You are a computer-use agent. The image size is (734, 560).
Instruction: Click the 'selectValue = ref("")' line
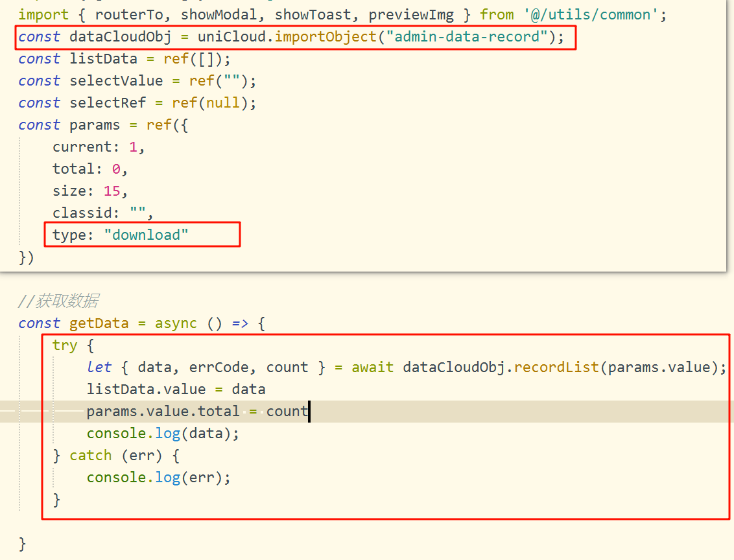coord(137,82)
